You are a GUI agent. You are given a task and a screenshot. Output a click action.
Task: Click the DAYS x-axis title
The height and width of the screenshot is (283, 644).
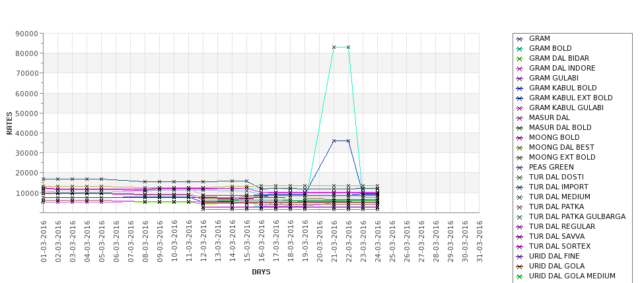pyautogui.click(x=261, y=272)
